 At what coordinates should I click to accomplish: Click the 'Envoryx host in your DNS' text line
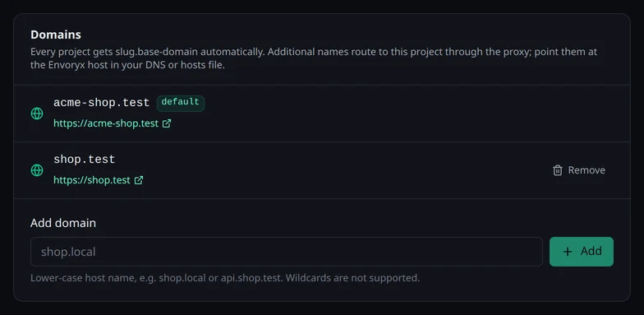point(127,66)
